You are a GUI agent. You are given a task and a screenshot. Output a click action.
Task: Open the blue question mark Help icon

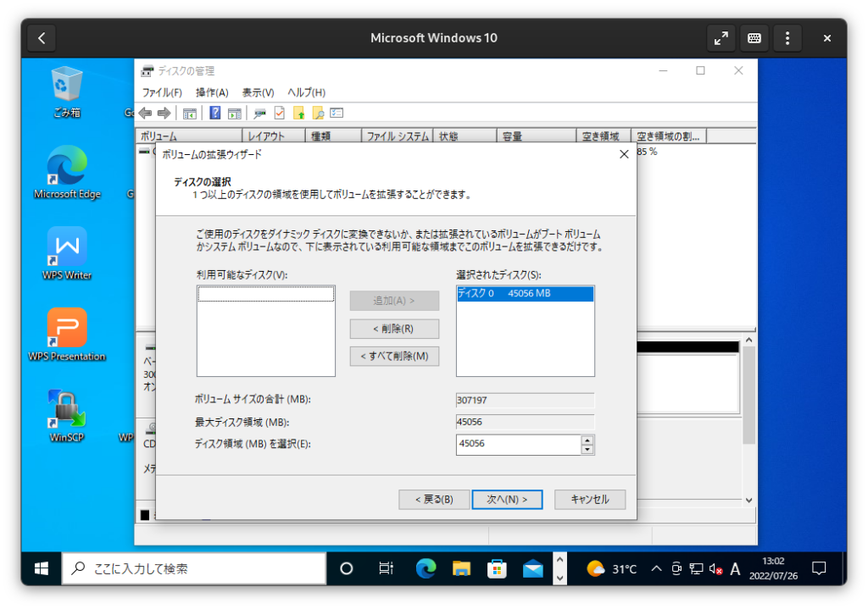(x=214, y=113)
